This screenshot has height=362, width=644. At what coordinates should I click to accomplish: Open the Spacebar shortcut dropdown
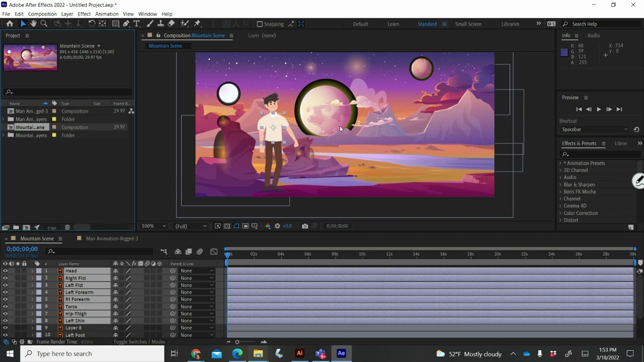[x=595, y=129]
